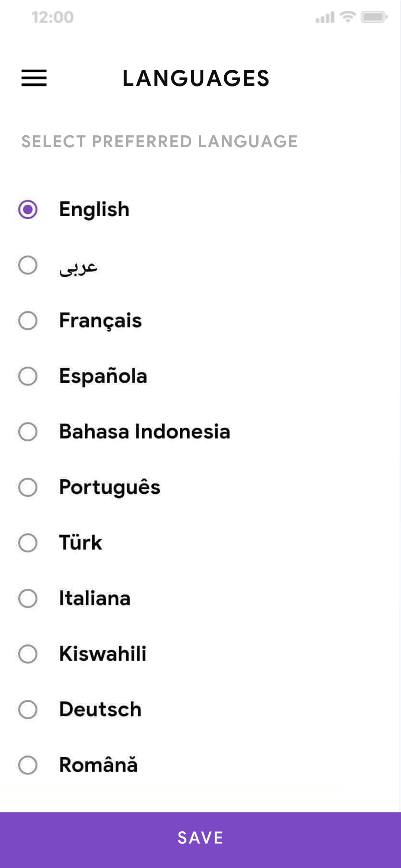Image resolution: width=401 pixels, height=868 pixels.
Task: Choose Türk from the list
Action: (27, 542)
